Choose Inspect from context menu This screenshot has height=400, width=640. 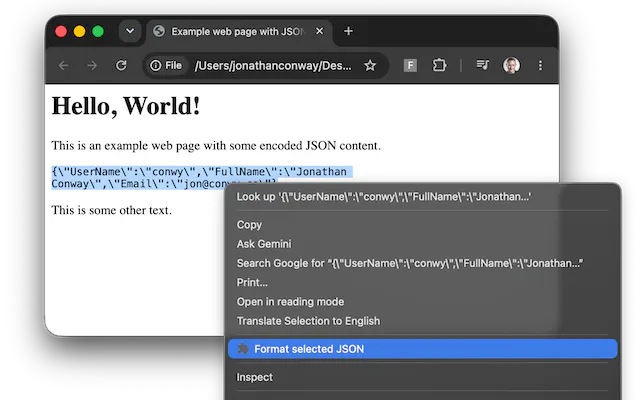pyautogui.click(x=423, y=377)
